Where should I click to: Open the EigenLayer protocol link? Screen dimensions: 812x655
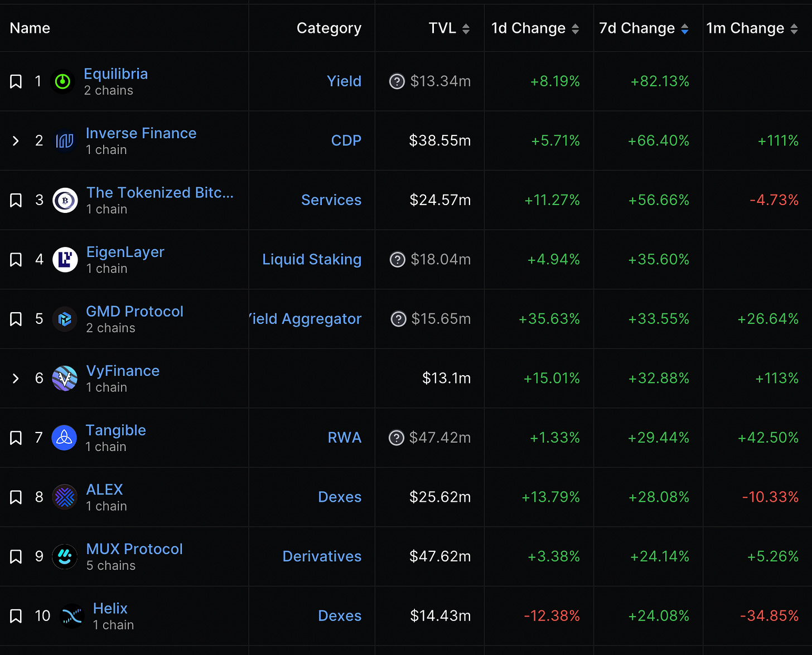coord(125,252)
